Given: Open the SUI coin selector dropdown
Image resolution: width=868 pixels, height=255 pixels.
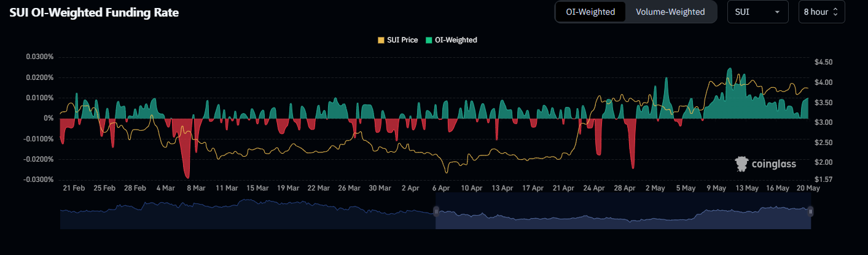Looking at the screenshot, I should click(x=757, y=12).
